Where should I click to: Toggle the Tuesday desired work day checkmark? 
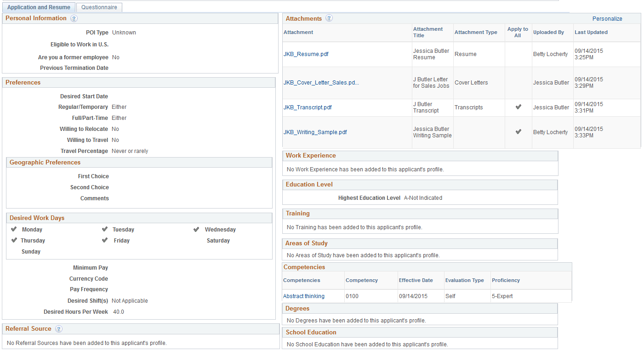(105, 229)
